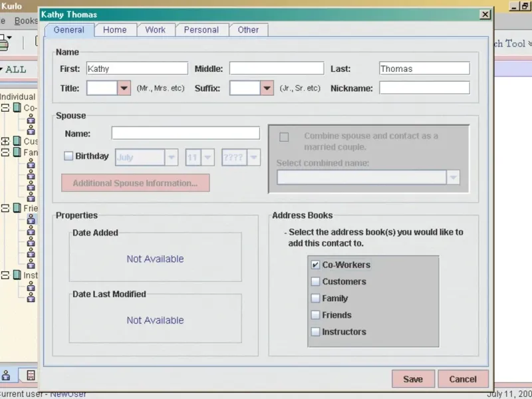532x399 pixels.
Task: Uncheck the Co-Workers address book
Action: [315, 265]
